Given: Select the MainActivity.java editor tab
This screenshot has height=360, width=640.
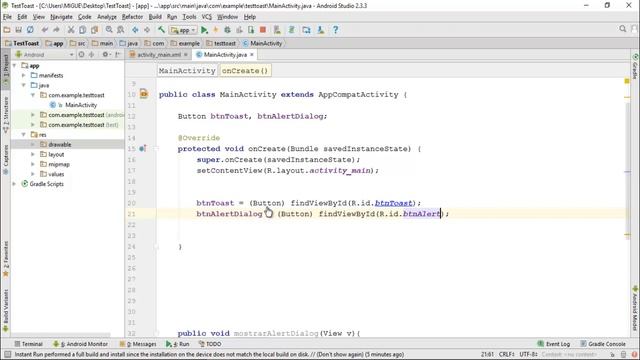Looking at the screenshot, I should coord(224,54).
